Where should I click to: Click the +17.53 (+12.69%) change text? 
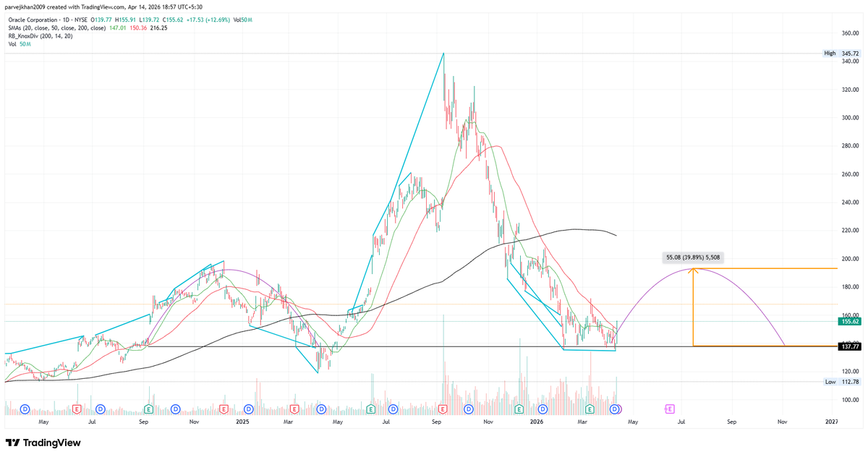tap(208, 20)
